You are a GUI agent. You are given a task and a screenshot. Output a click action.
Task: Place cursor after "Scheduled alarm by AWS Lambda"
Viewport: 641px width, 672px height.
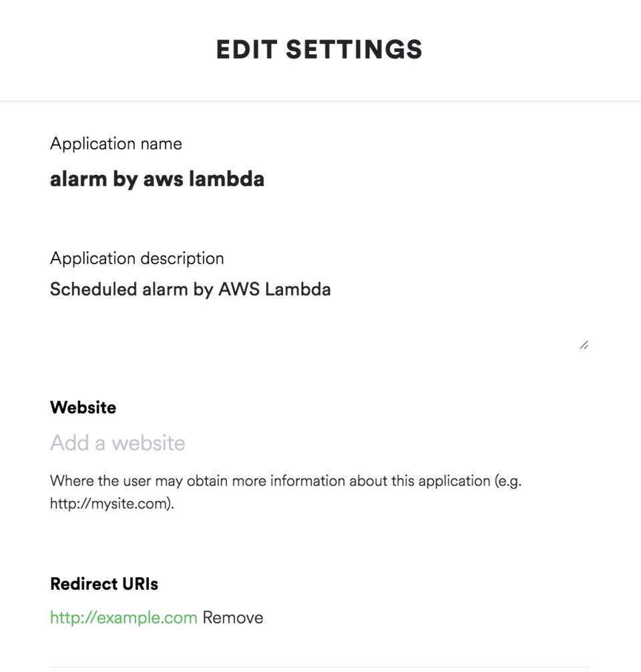click(333, 289)
